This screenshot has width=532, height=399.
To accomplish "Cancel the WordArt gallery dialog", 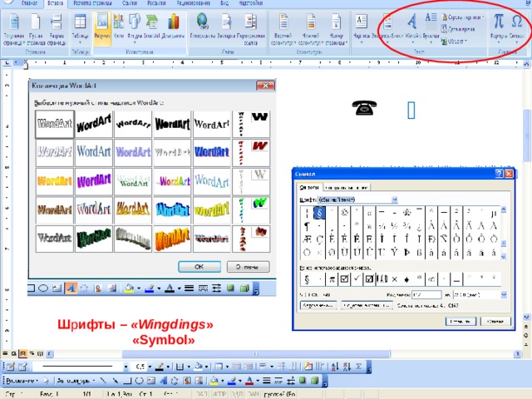I will point(248,267).
